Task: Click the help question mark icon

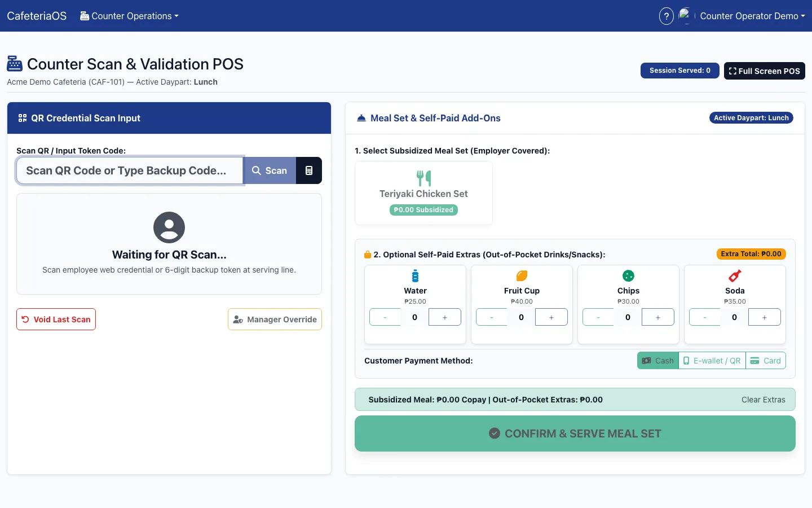Action: (x=667, y=16)
